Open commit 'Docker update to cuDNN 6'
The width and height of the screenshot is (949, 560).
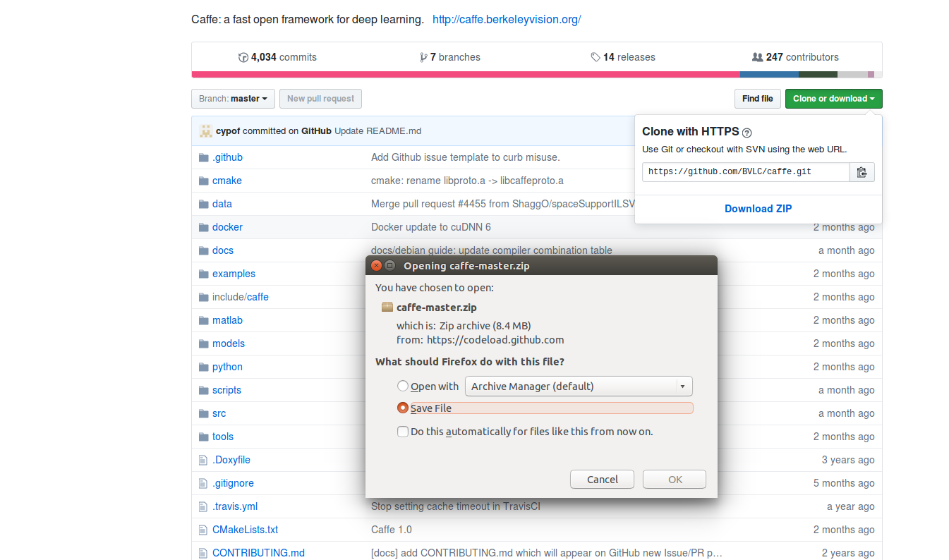(x=431, y=227)
